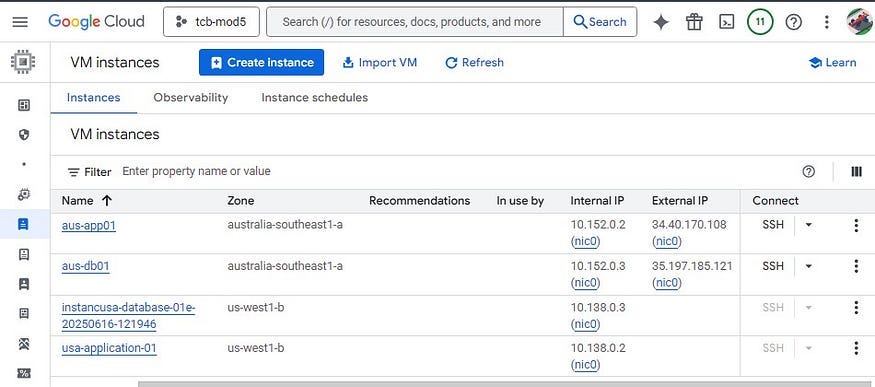Open table filter help question icon
Viewport: 875px width, 387px height.
point(808,172)
